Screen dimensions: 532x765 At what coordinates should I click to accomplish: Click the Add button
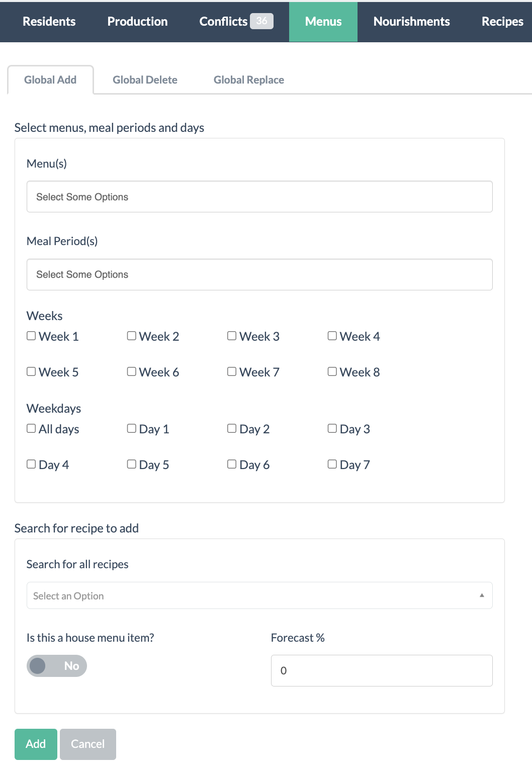(x=35, y=744)
